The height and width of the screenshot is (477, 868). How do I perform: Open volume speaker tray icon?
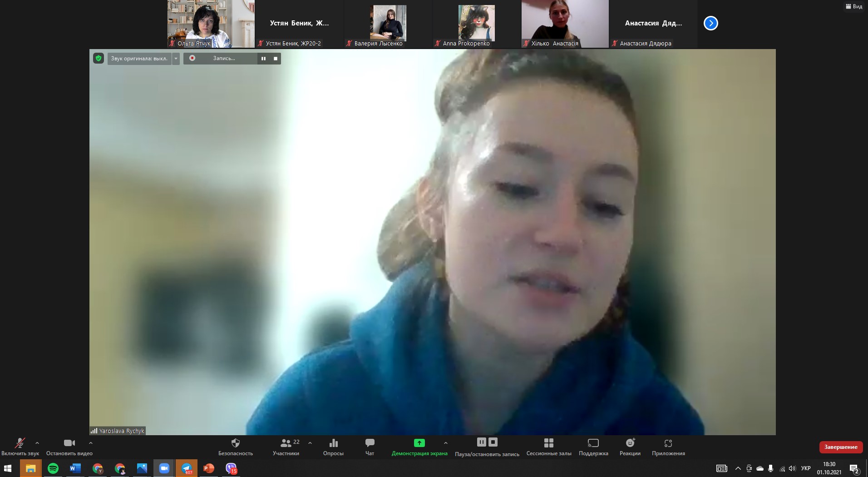[793, 468]
